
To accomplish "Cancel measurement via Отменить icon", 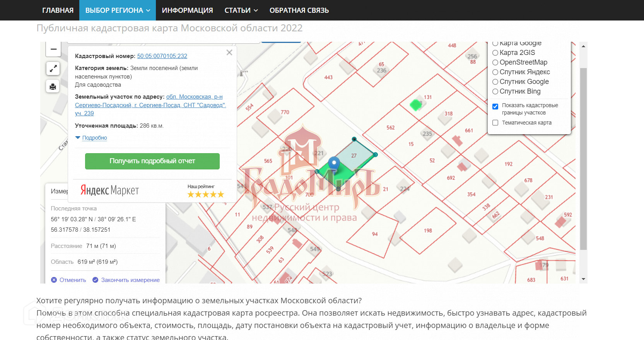I will [x=54, y=280].
